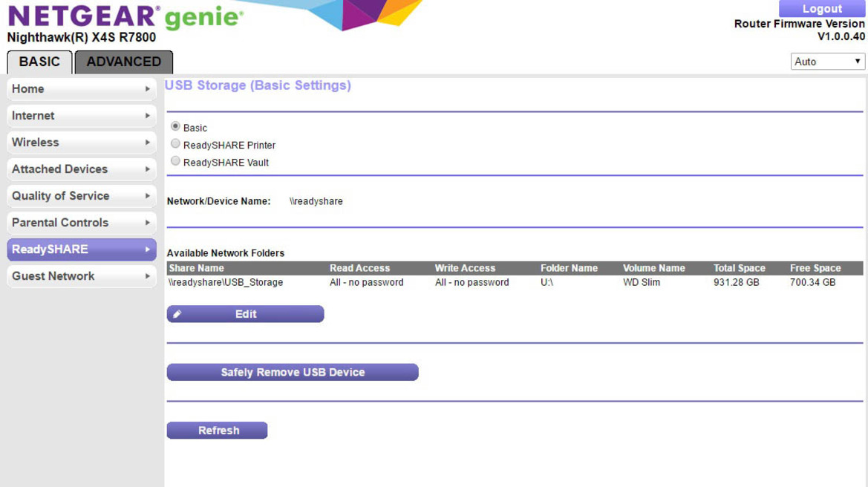Expand the Quality of Service arrow
Viewport: 868px width, 487px height.
(x=147, y=196)
